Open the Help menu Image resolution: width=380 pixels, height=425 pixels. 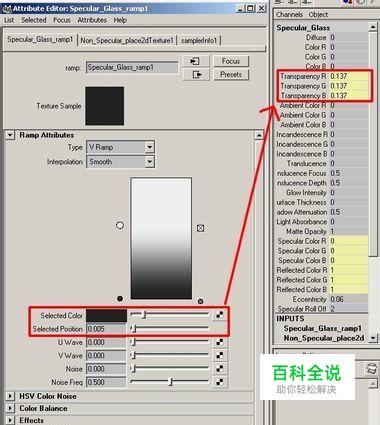pyautogui.click(x=120, y=20)
